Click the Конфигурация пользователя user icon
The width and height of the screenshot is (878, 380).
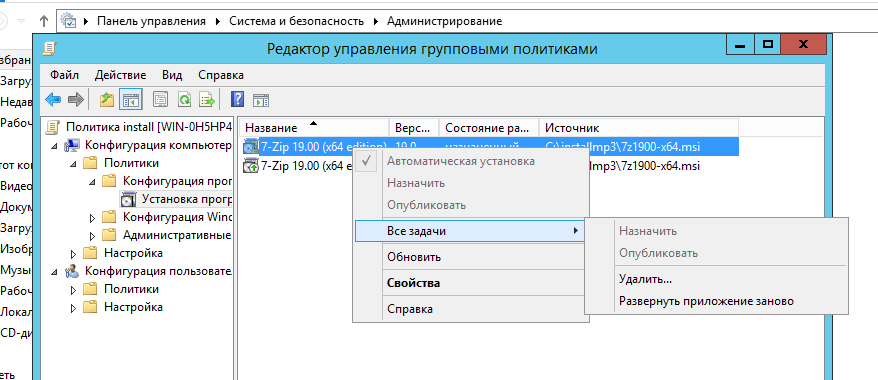pyautogui.click(x=72, y=271)
